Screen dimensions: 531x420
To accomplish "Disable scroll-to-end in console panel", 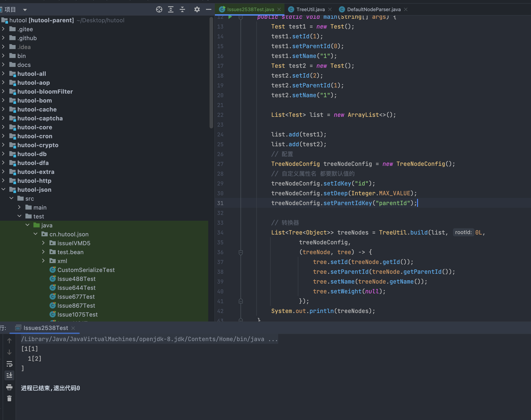I will tap(10, 375).
